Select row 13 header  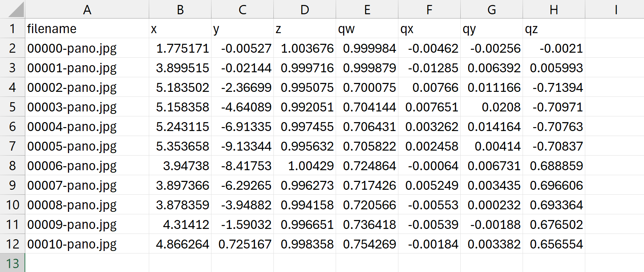coord(12,263)
